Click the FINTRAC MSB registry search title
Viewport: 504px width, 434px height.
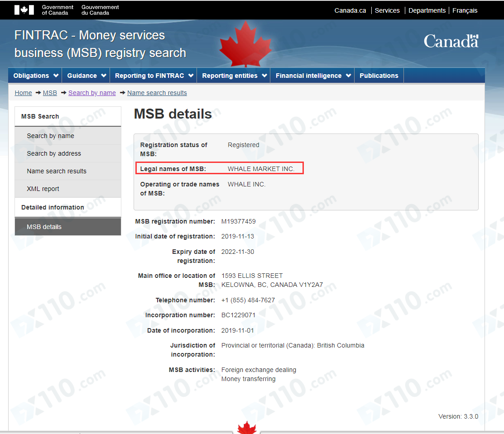[100, 44]
